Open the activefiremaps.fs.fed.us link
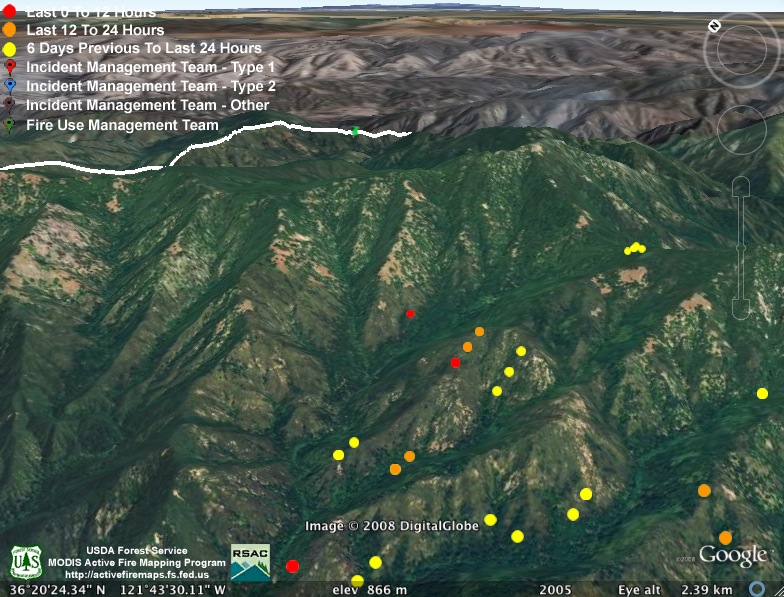The height and width of the screenshot is (597, 784). click(137, 575)
